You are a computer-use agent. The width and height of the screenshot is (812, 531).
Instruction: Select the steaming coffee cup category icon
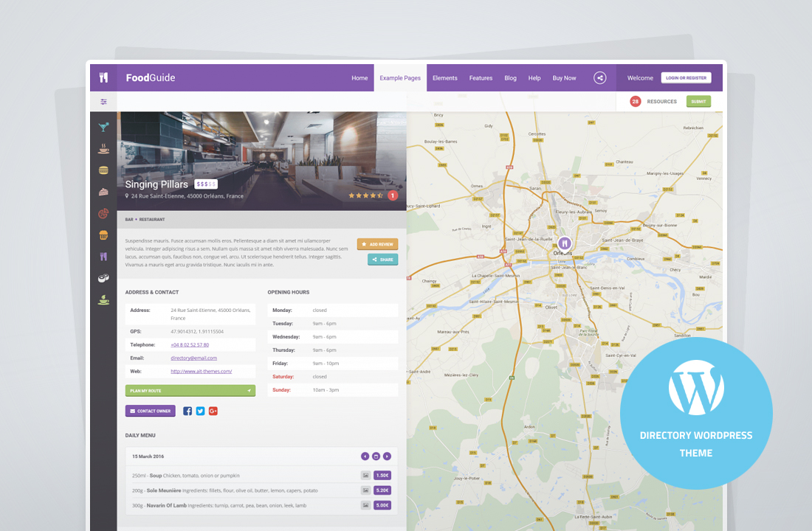[103, 148]
